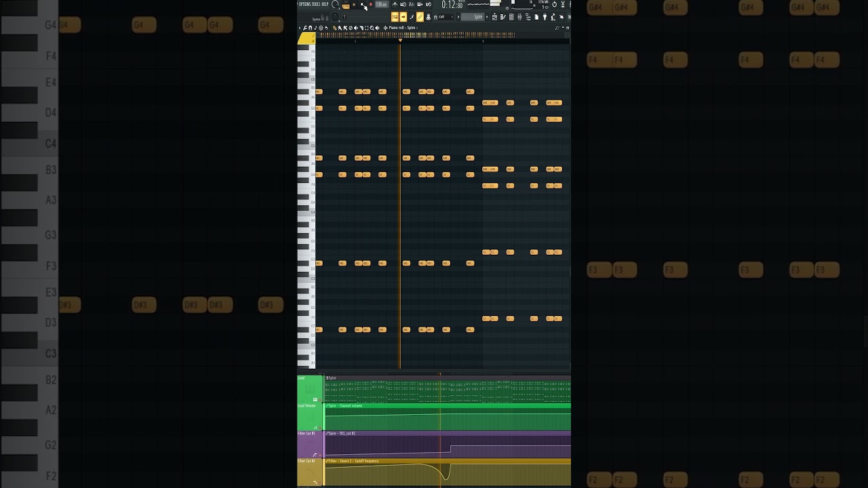The image size is (868, 488).
Task: Mute the Lead Volume track
Action: tap(320, 428)
